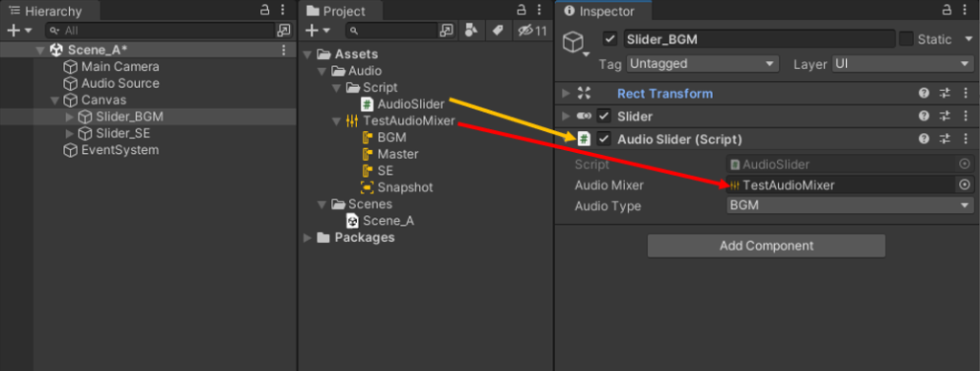Toggle the Static checkbox
The height and width of the screenshot is (371, 980).
click(x=905, y=39)
